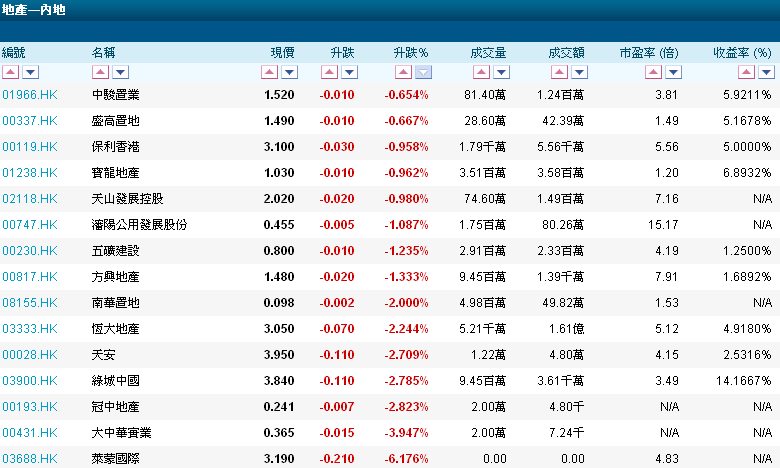Viewport: 780px width, 468px height.
Task: Open stock link 01238.HK
Action: (x=30, y=173)
